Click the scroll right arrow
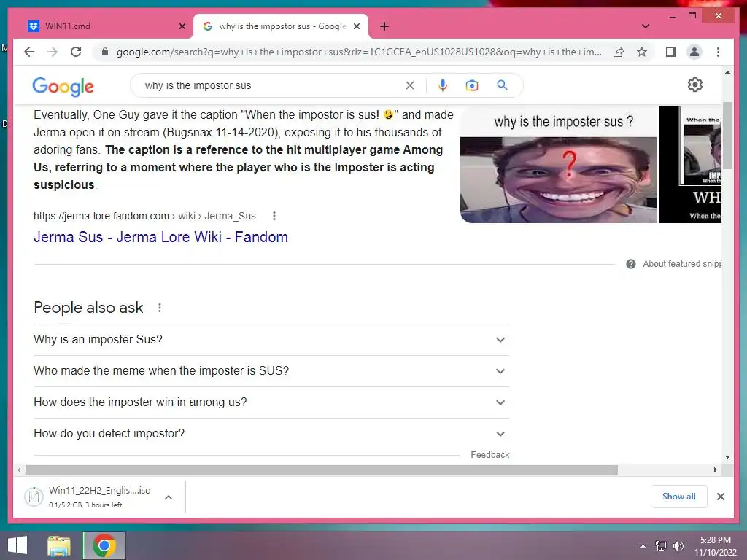This screenshot has width=747, height=560. click(x=715, y=470)
